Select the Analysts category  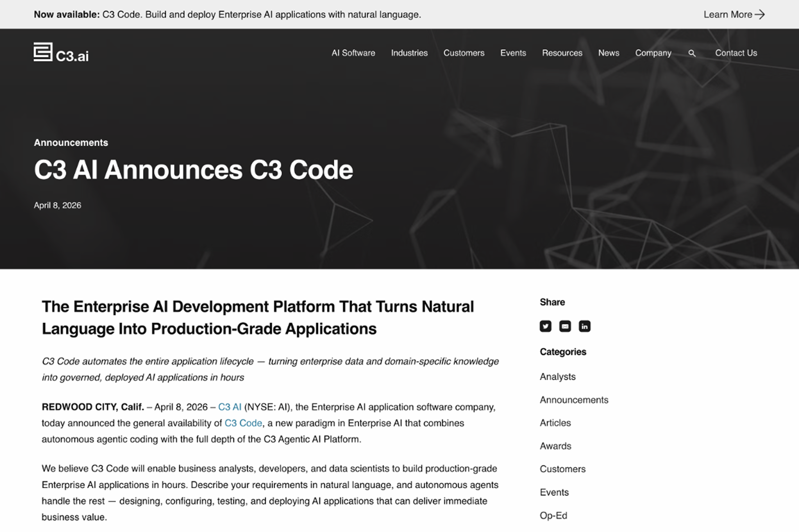point(558,376)
